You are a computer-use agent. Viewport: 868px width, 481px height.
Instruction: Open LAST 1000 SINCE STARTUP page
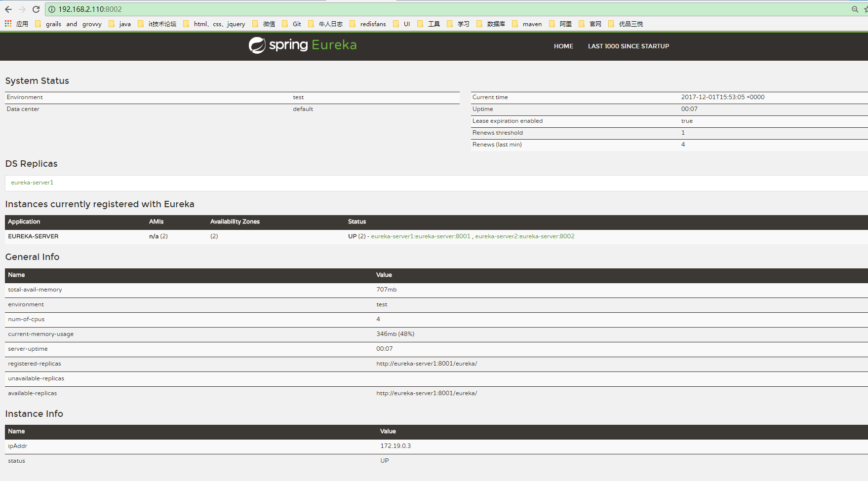click(x=628, y=46)
